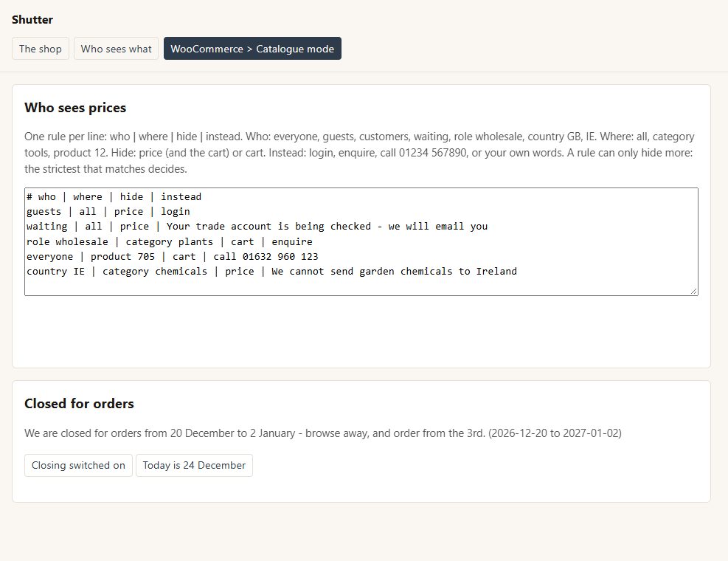Switch to Who sees what tab
The width and height of the screenshot is (728, 561).
pos(116,48)
